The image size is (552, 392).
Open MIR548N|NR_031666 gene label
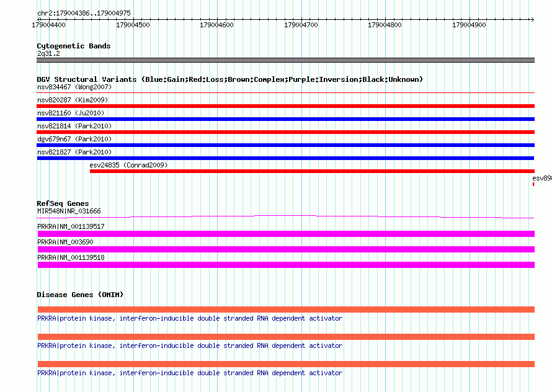[69, 212]
